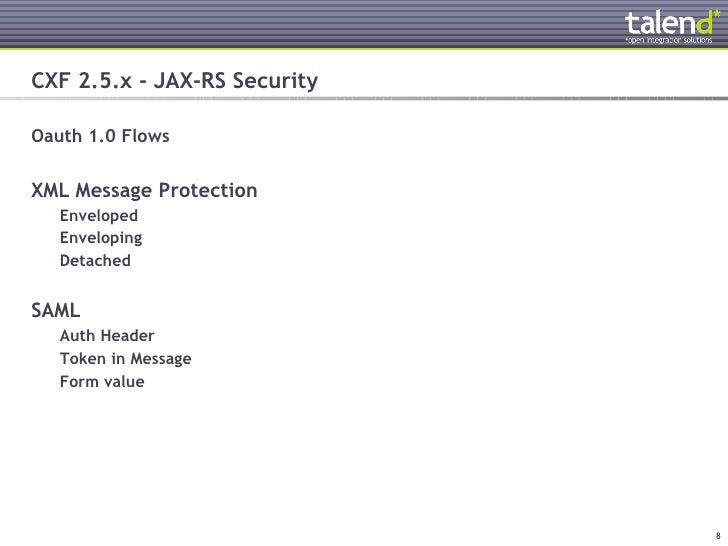This screenshot has width=728, height=546.
Task: Click the Token in Message item
Action: pos(125,358)
